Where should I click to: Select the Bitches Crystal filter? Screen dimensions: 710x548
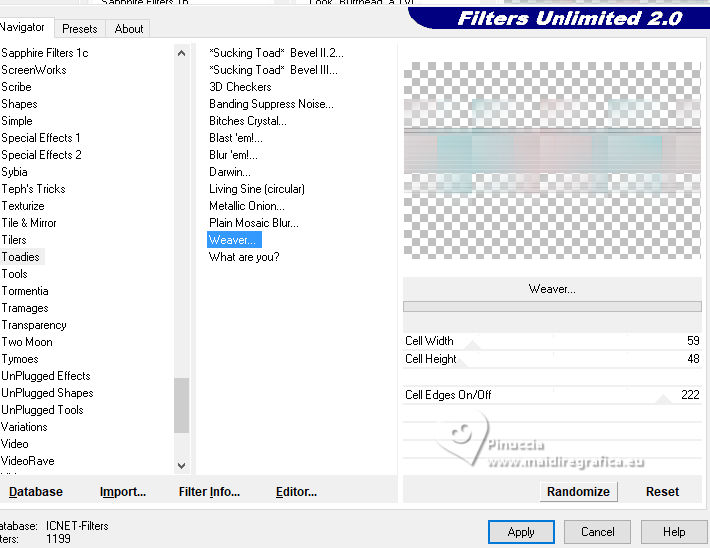248,121
